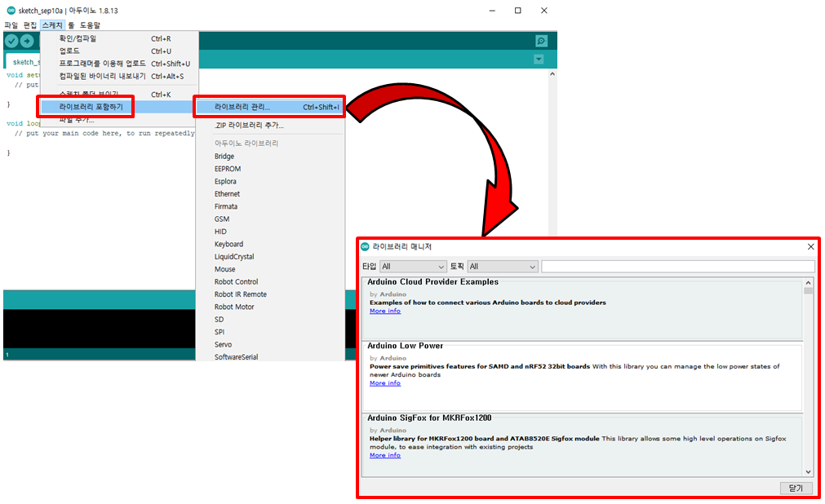This screenshot has height=504, width=825.
Task: Click More info under Arduino Cloud Provider Examples
Action: pyautogui.click(x=384, y=311)
